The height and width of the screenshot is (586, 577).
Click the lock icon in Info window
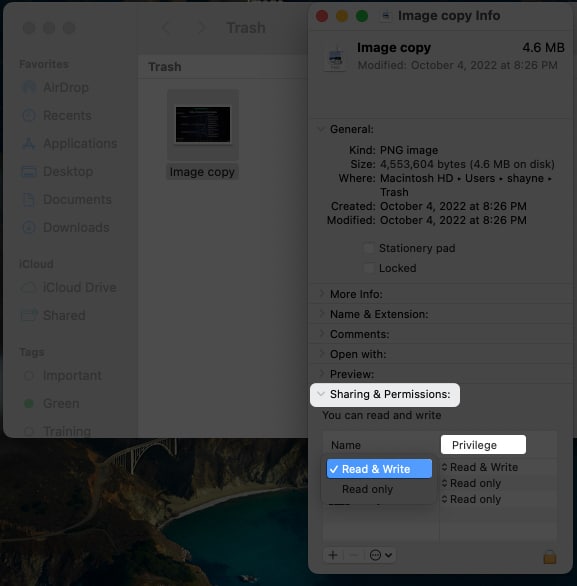pos(550,557)
